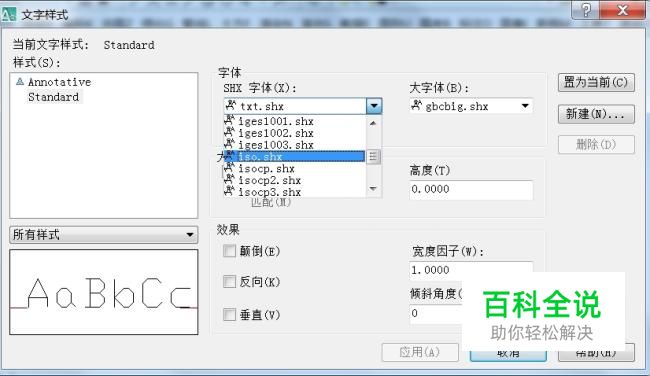Click the 置为当前(C) button

pyautogui.click(x=596, y=82)
